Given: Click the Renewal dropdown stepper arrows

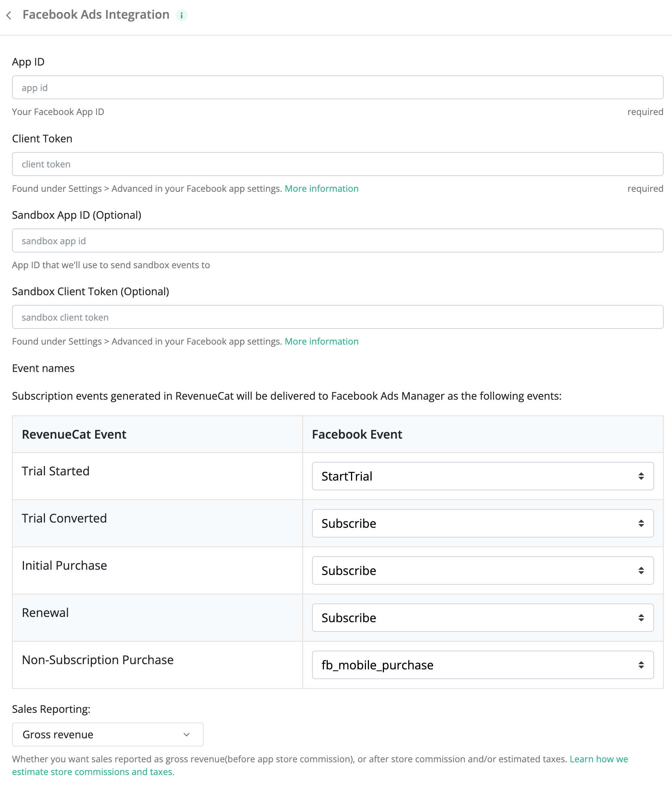Looking at the screenshot, I should (x=641, y=618).
